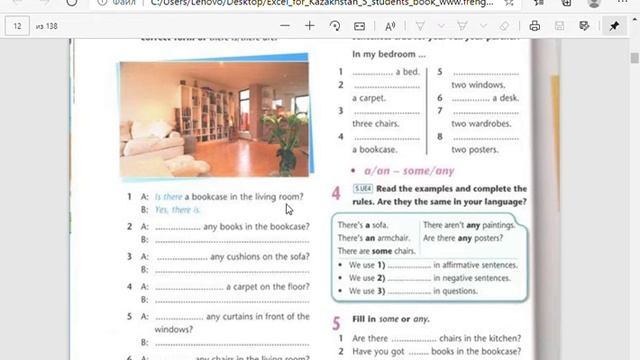The width and height of the screenshot is (640, 360).
Task: Click "any cushions on the sofa?" text
Action: [260, 257]
